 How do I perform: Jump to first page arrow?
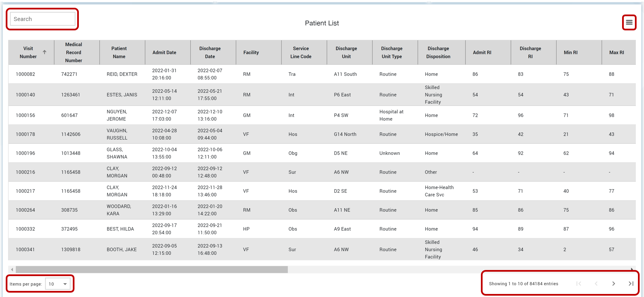point(579,284)
